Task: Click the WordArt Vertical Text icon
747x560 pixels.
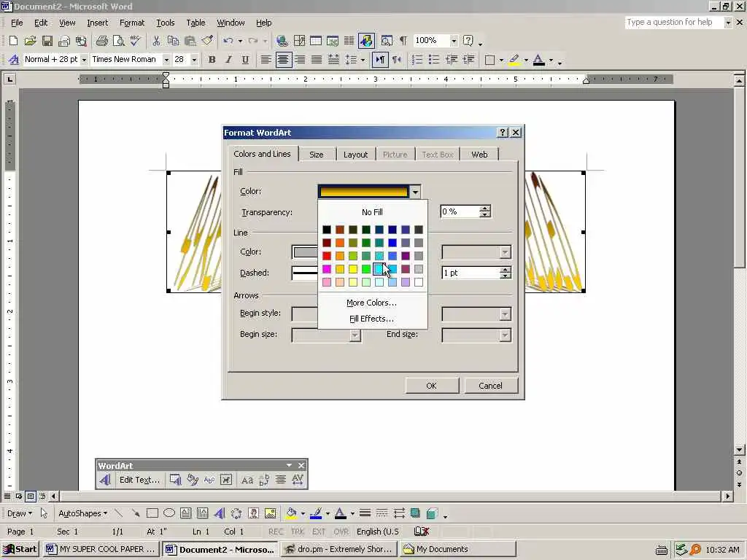Action: pos(264,480)
